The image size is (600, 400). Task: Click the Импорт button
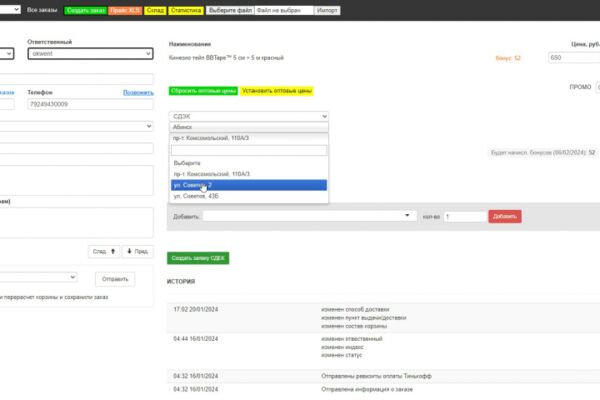327,10
